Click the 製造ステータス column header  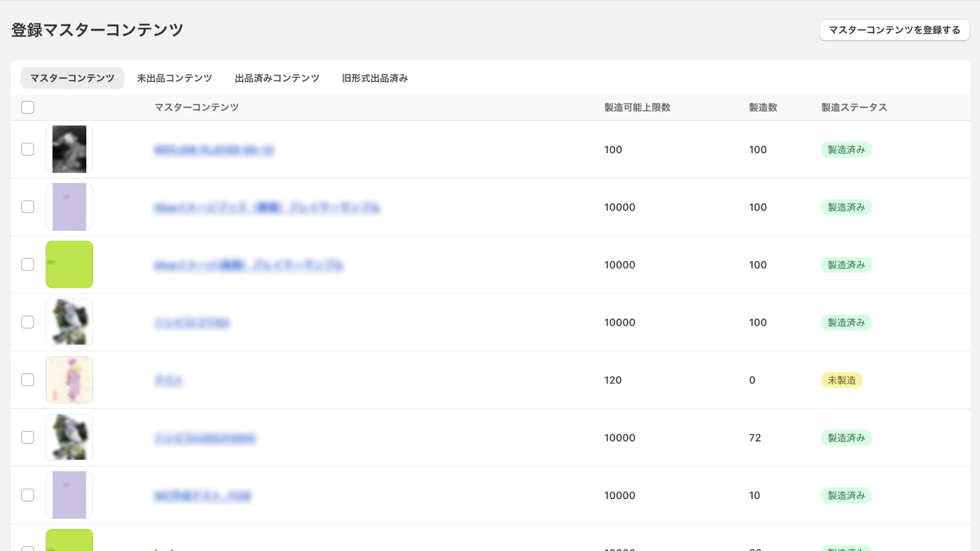tap(854, 107)
